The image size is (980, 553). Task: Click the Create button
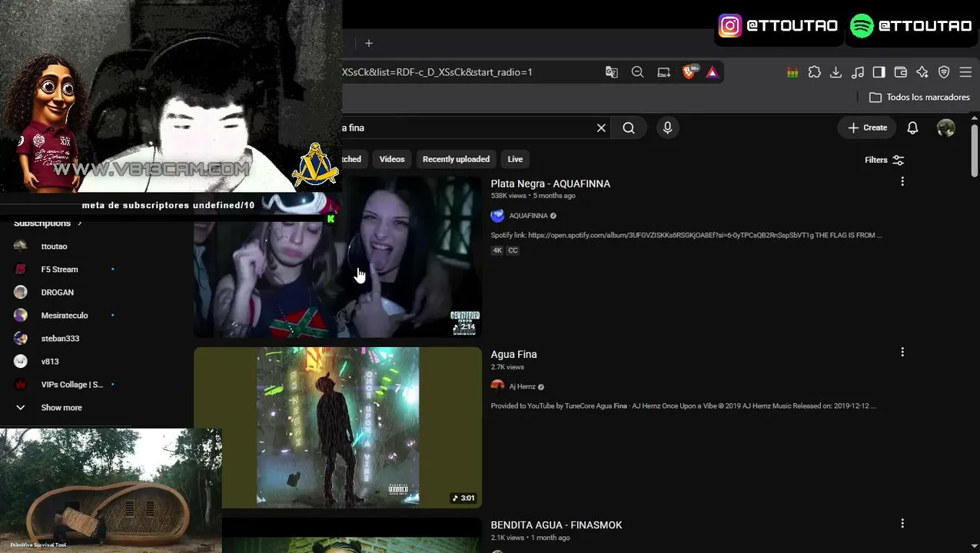click(x=867, y=128)
